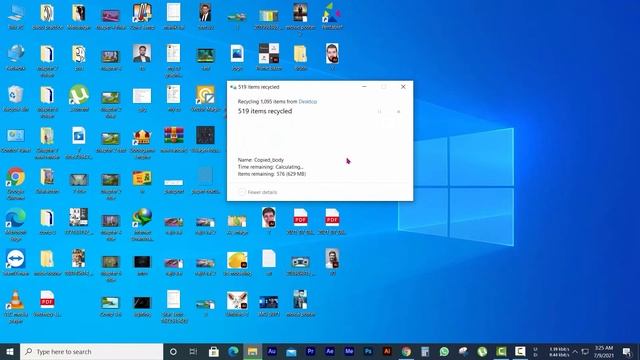Screen dimensions: 640x360
Task: Open Microsoft Store from the taskbar
Action: (213, 351)
